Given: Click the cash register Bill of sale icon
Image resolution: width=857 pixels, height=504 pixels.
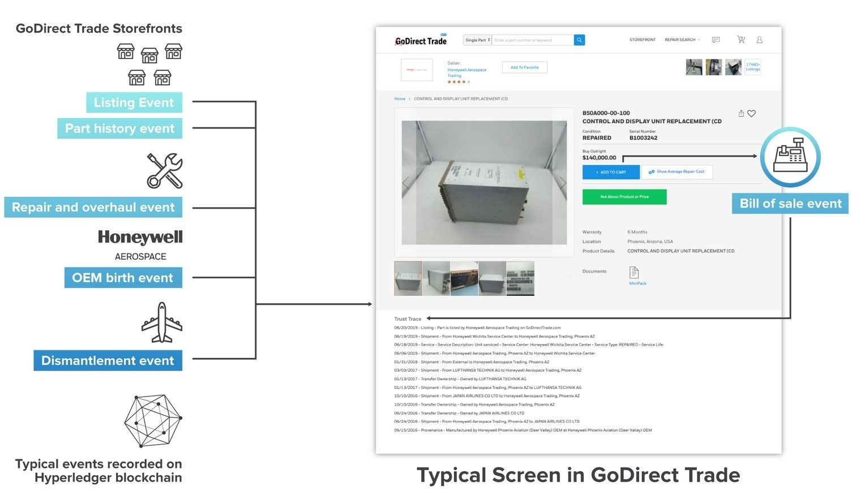Looking at the screenshot, I should (790, 157).
